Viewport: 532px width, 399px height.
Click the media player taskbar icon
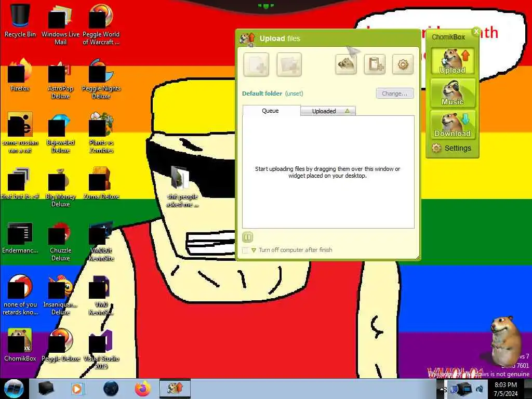click(77, 389)
